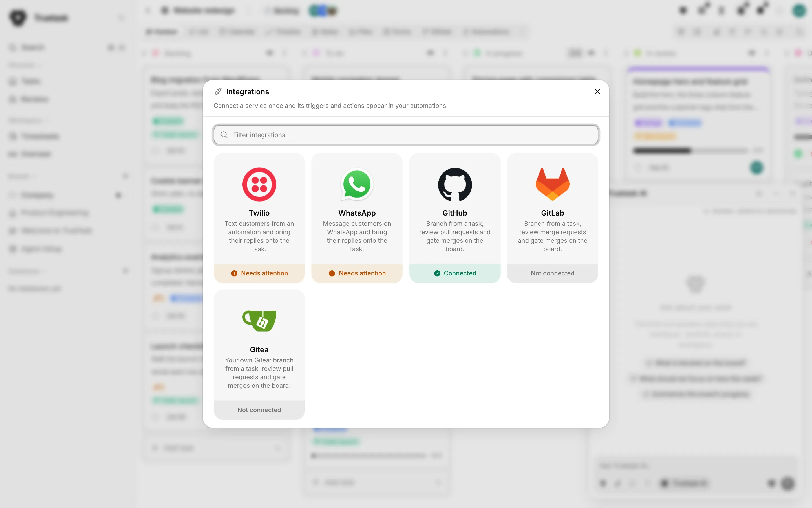
Task: Select the GitHub card title
Action: click(455, 213)
